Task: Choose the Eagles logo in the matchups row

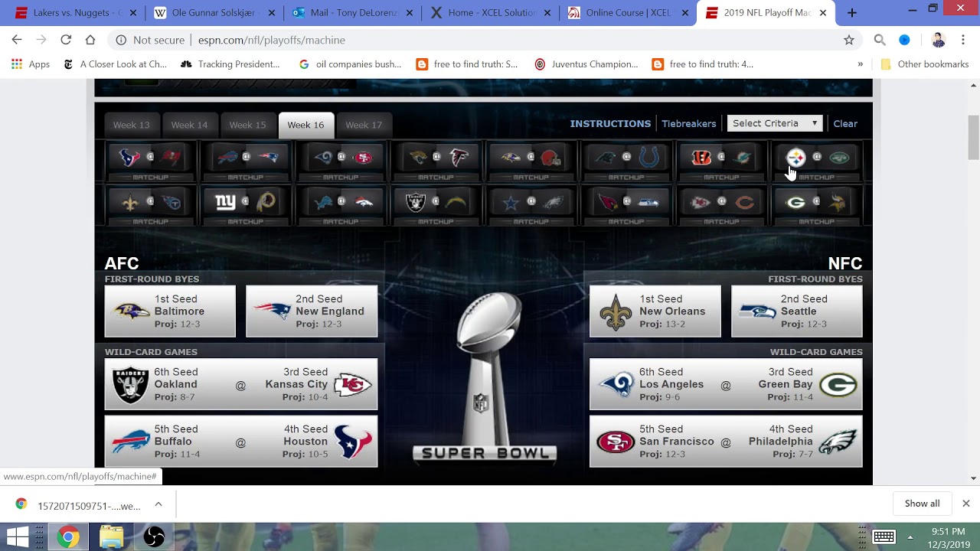Action: (552, 202)
